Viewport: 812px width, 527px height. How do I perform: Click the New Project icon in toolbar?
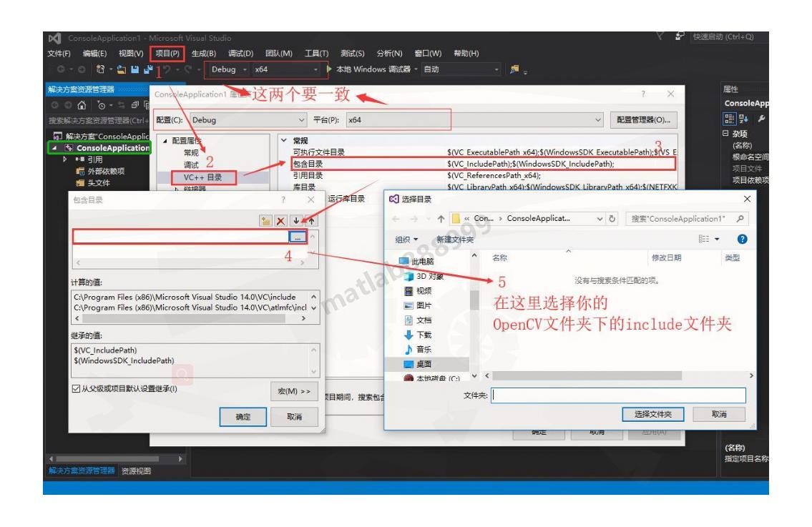click(x=100, y=69)
